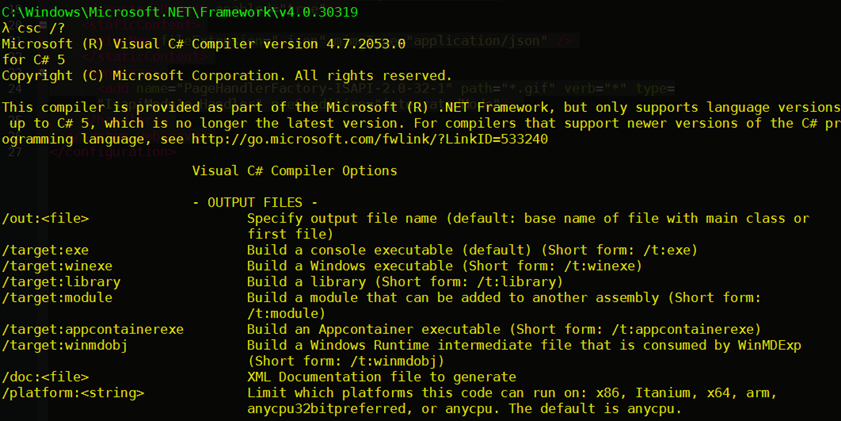Select the /out:<file> option text
Viewport: 841px width, 421px height.
(x=46, y=218)
